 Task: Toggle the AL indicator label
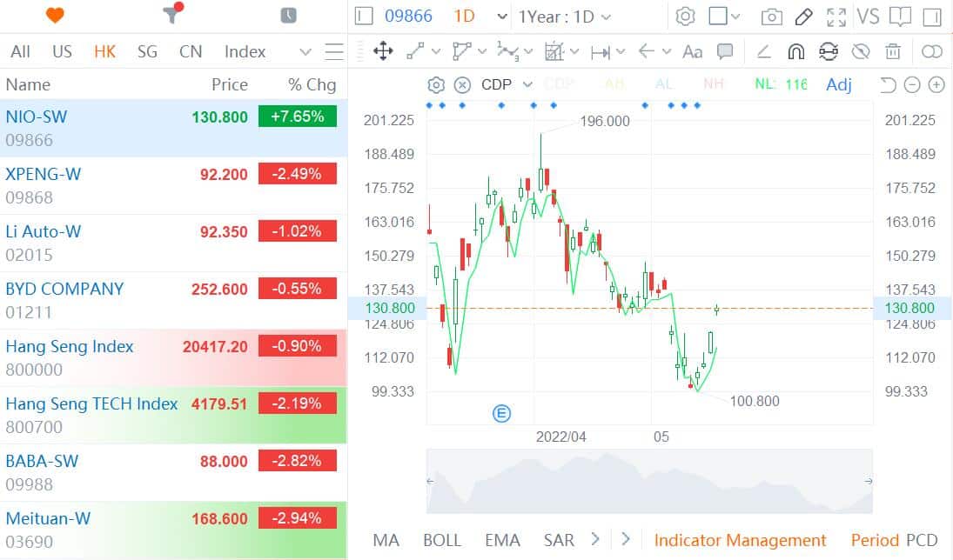pos(664,84)
